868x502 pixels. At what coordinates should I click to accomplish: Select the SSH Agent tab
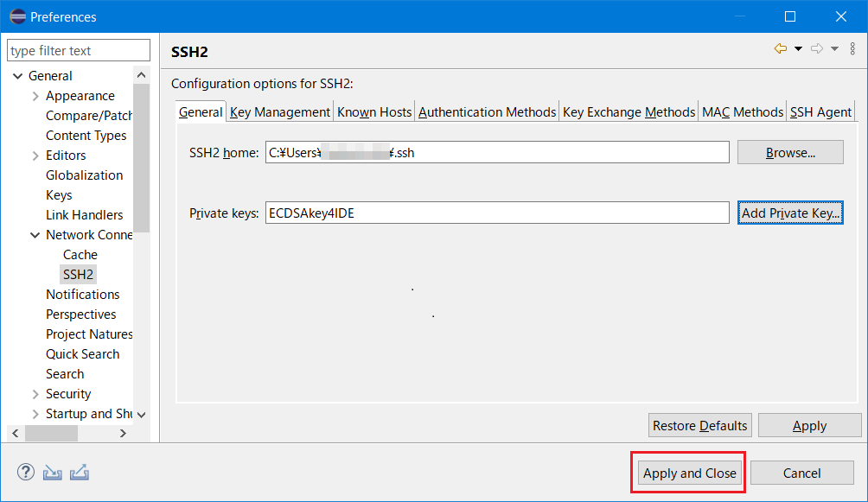coord(820,111)
